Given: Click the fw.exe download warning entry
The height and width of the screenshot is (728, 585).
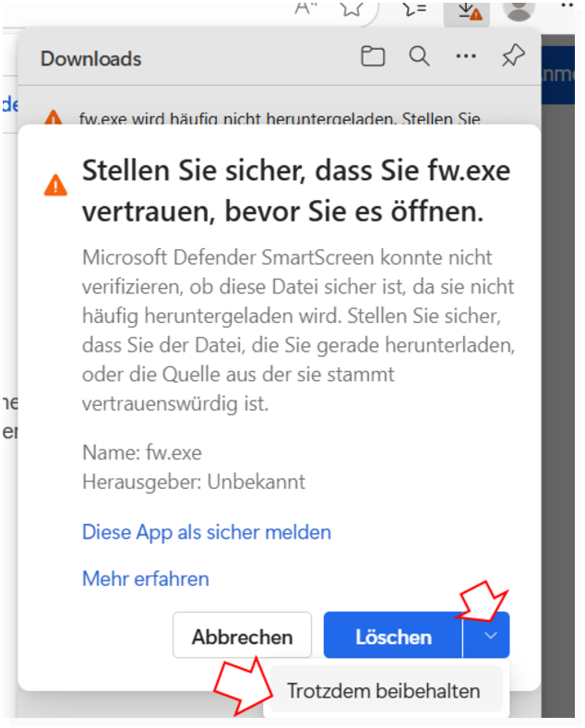Looking at the screenshot, I should click(279, 117).
